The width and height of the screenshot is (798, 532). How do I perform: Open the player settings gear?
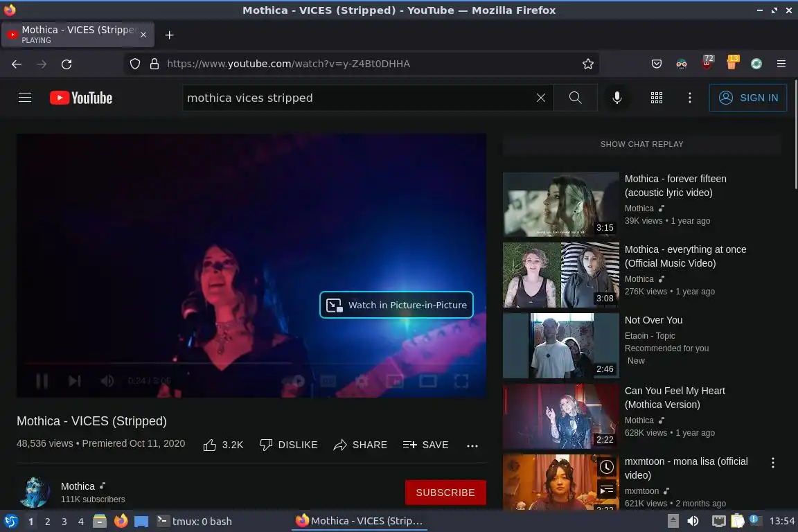tap(362, 381)
